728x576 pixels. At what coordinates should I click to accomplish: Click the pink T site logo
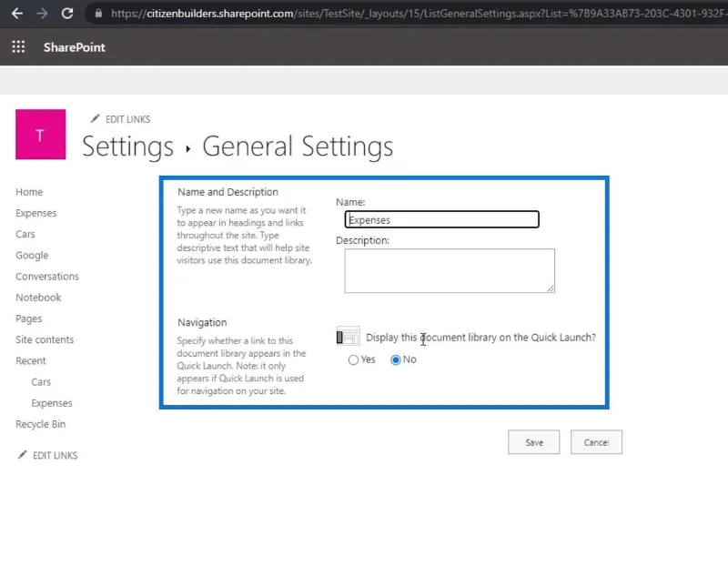[40, 135]
